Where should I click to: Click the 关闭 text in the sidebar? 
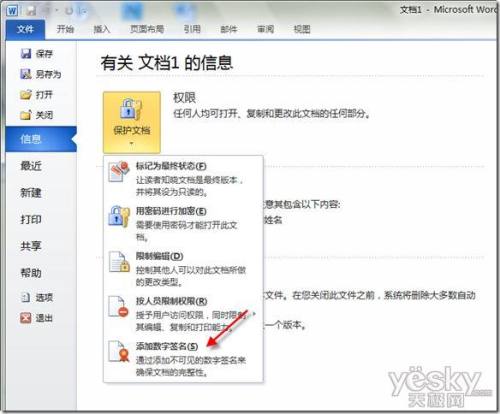coord(44,115)
